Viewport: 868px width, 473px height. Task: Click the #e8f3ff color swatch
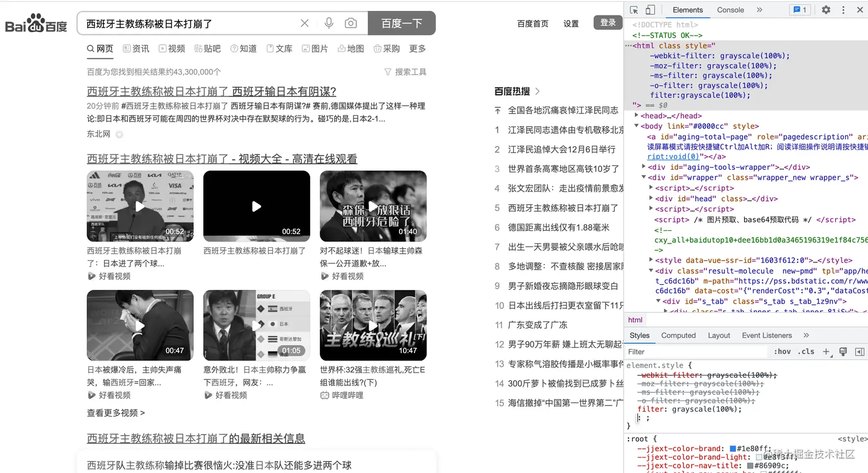coord(759,458)
